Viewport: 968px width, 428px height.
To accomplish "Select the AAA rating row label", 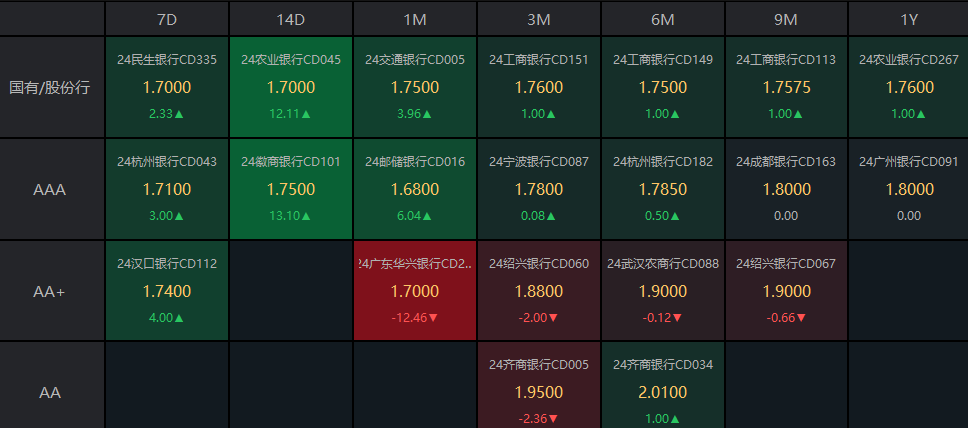I will pyautogui.click(x=52, y=189).
